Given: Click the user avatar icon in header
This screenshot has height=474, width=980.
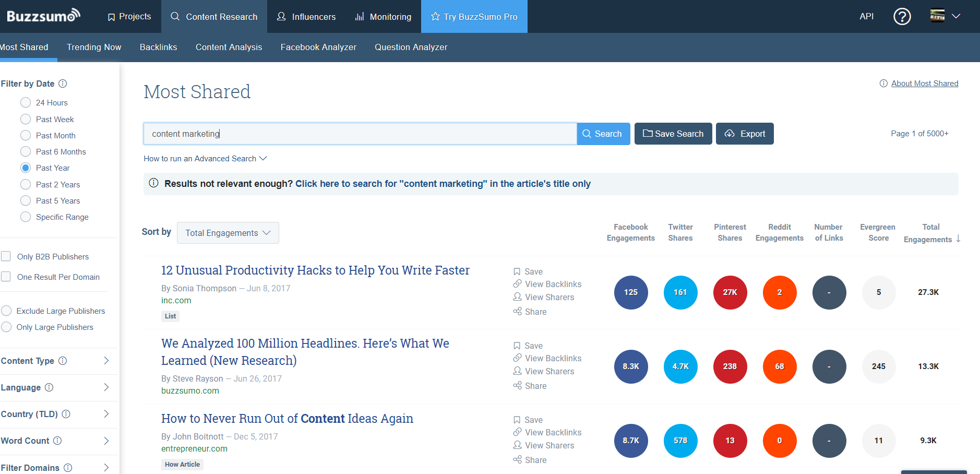Looking at the screenshot, I should click(x=937, y=16).
